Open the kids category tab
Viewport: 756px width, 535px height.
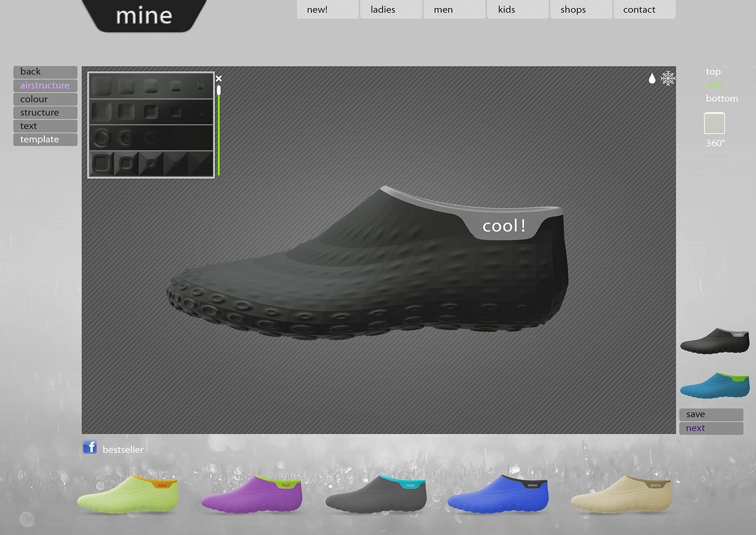pyautogui.click(x=507, y=9)
